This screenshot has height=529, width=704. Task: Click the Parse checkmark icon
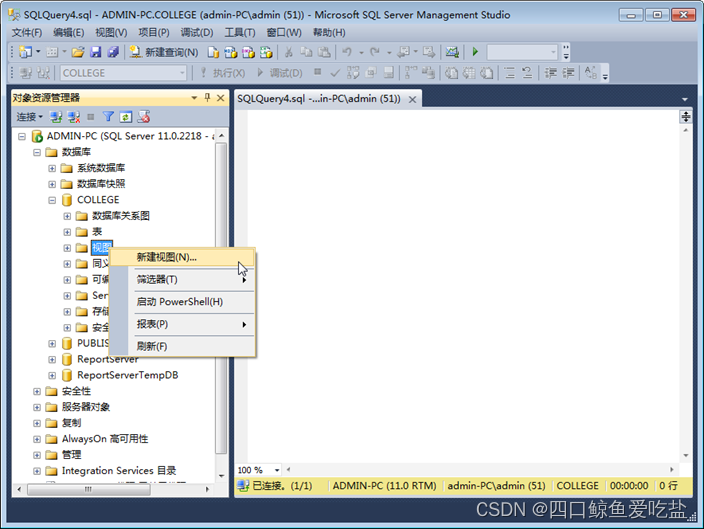pyautogui.click(x=335, y=73)
